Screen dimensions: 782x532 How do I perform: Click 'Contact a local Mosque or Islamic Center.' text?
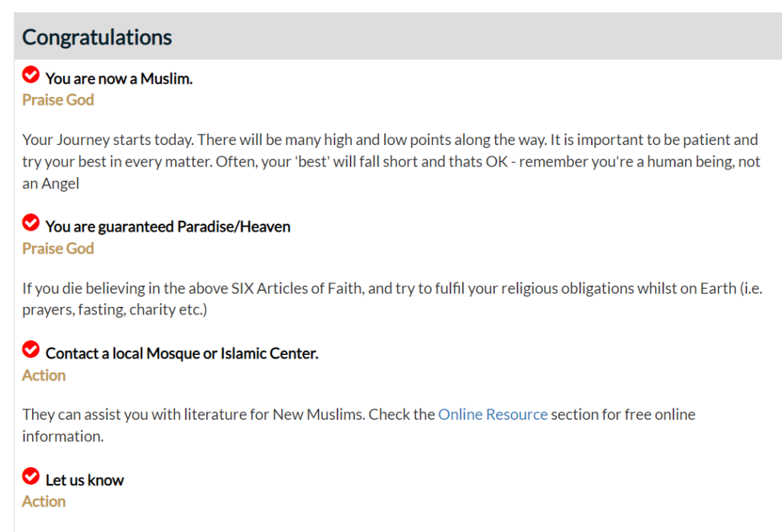(182, 353)
